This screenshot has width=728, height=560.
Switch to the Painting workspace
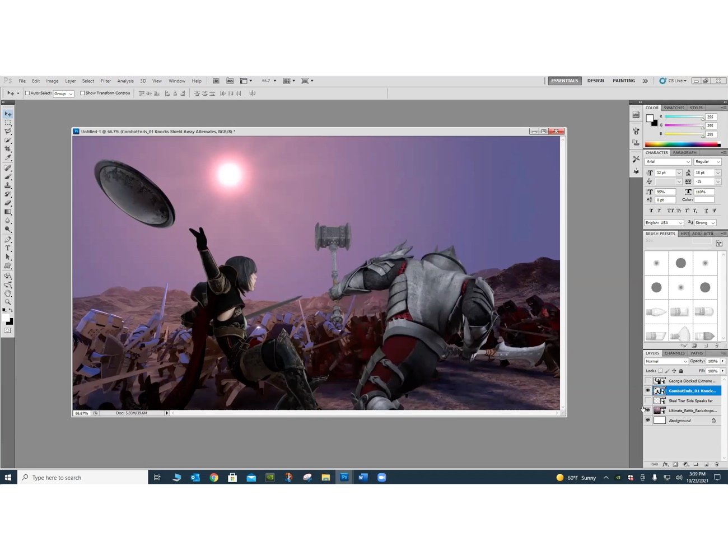tap(624, 81)
